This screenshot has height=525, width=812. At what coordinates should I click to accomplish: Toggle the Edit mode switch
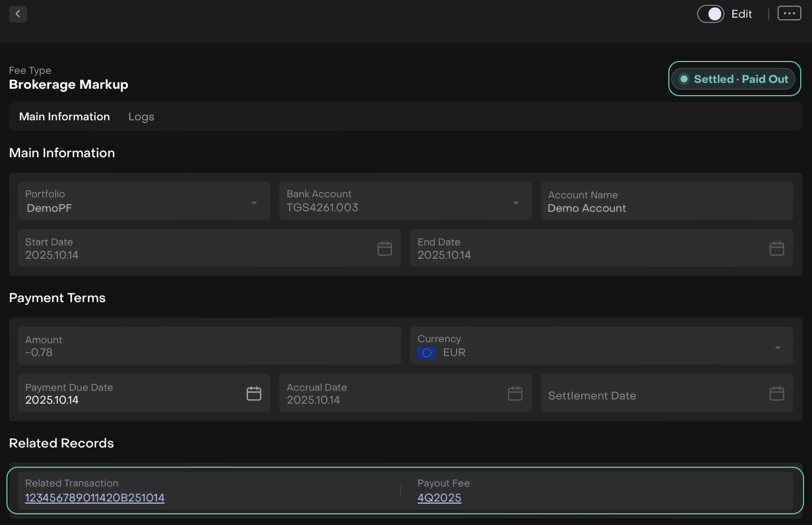tap(710, 14)
